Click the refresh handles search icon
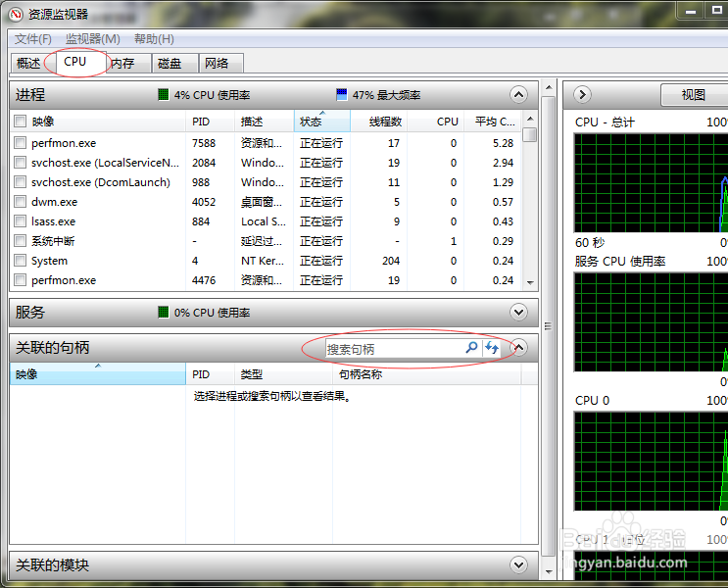 tap(492, 348)
